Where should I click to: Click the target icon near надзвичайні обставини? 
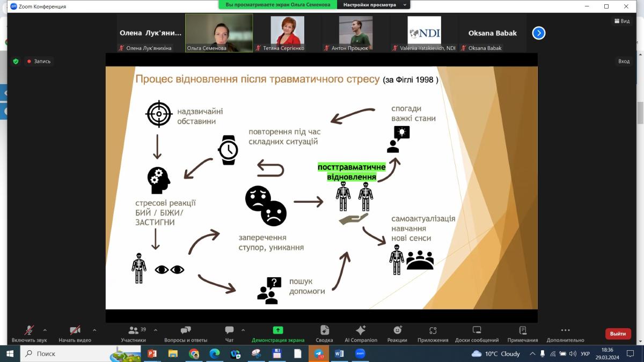click(x=158, y=113)
